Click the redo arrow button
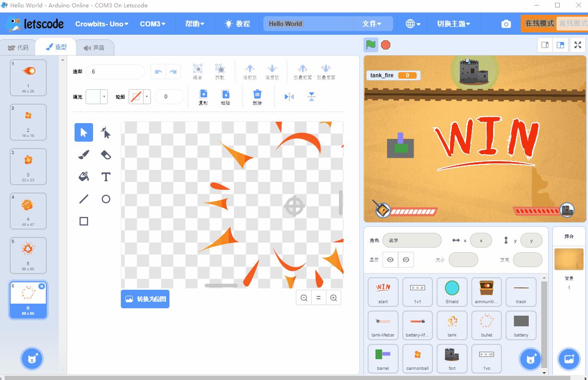Screen dimensions: 588x380 pos(173,72)
